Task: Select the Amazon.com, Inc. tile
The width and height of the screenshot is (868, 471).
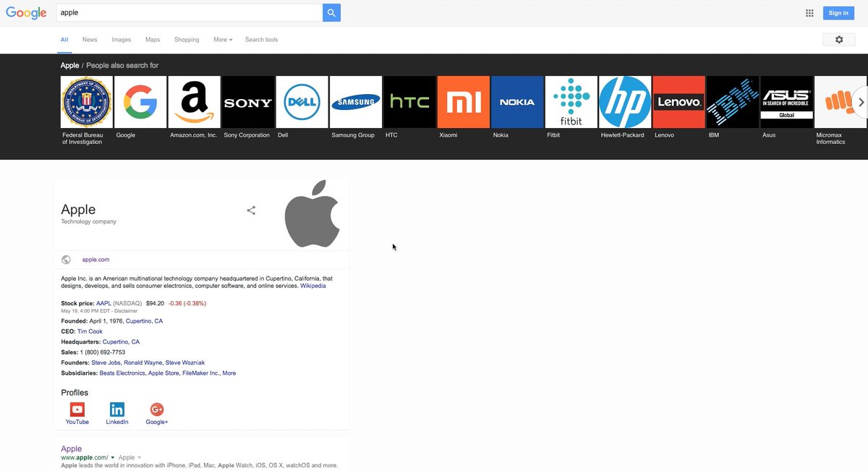Action: pos(195,102)
